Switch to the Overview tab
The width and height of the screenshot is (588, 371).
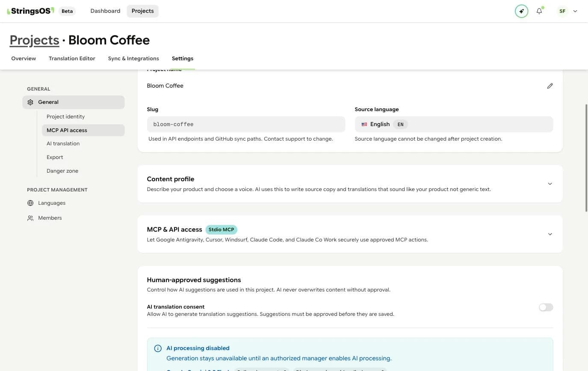pos(24,59)
